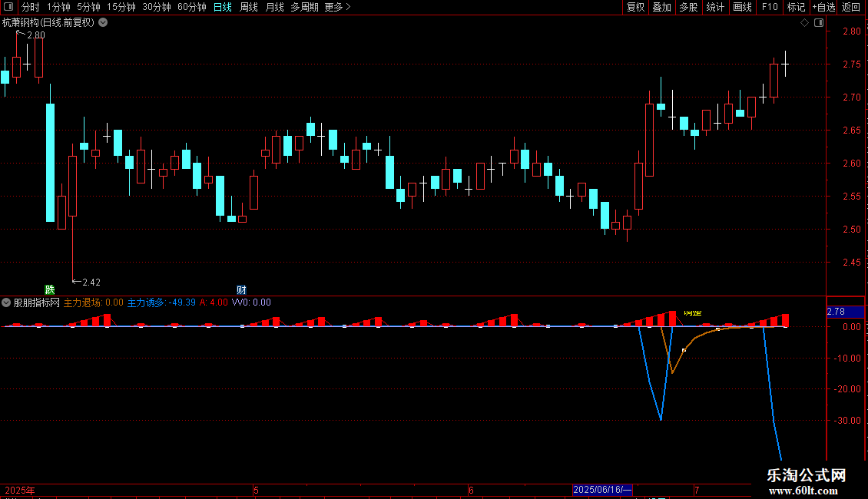Viewport: 868px width, 499px height.
Task: Switch to 日线 daily chart
Action: [x=223, y=7]
